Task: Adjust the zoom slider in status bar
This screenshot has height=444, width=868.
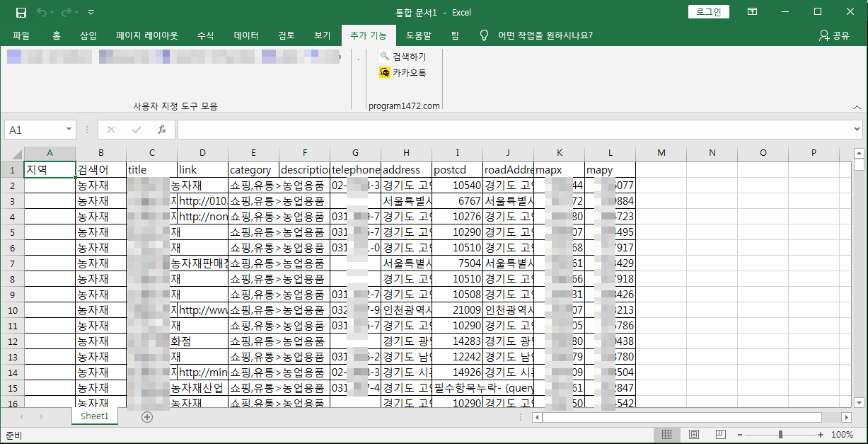Action: pyautogui.click(x=780, y=434)
